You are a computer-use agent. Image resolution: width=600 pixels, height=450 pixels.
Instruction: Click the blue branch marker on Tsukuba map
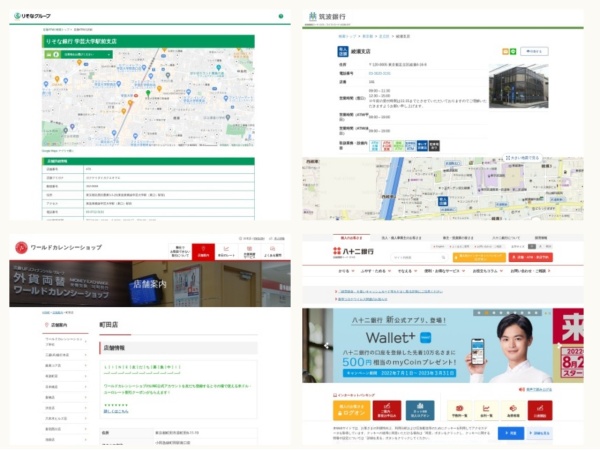(443, 201)
